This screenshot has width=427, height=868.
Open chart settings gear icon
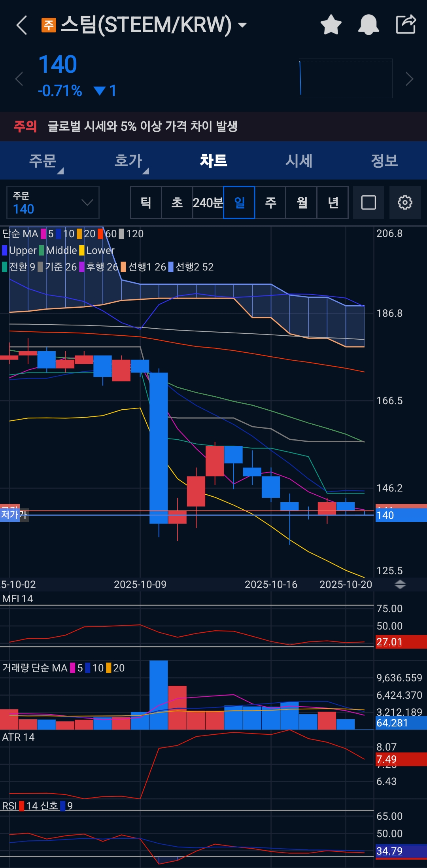click(405, 202)
